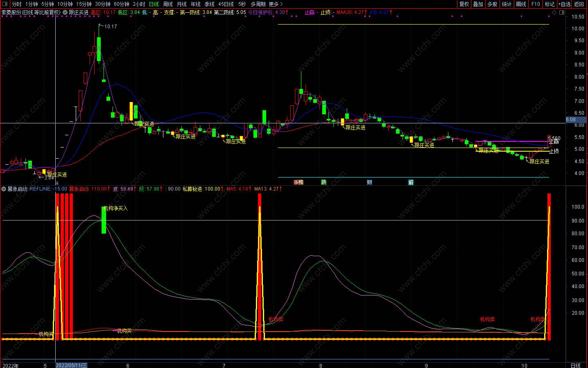This screenshot has width=588, height=368.
Task: Switch to 周线 weekly period
Action: pyautogui.click(x=168, y=4)
